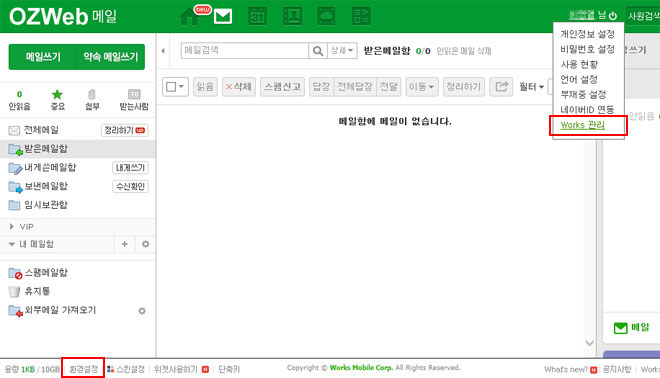Image resolution: width=660 pixels, height=378 pixels.
Task: Open the cloud drive icon in the header
Action: pos(326,16)
